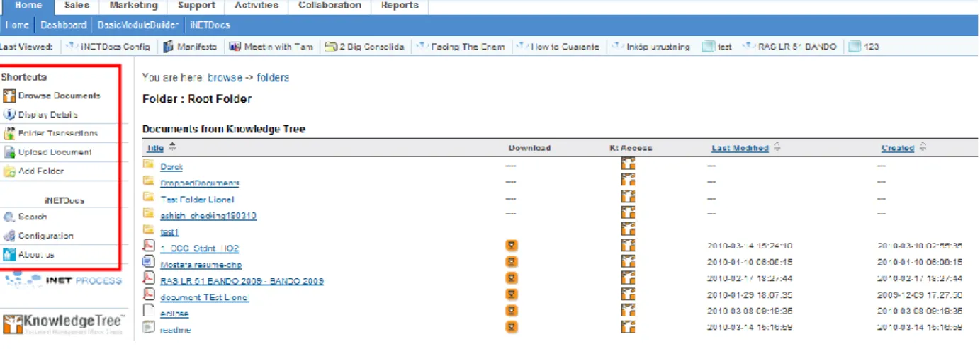
Task: Click the folders breadcrumb link
Action: [273, 78]
